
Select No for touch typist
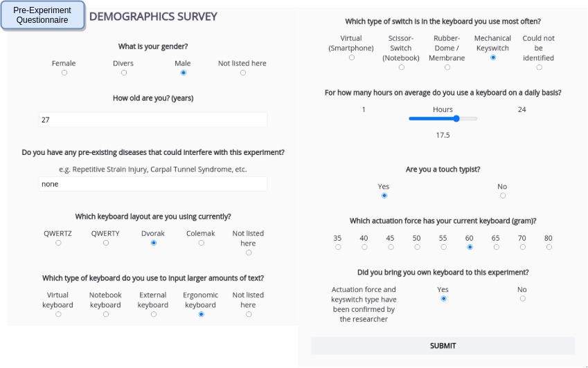pos(502,196)
